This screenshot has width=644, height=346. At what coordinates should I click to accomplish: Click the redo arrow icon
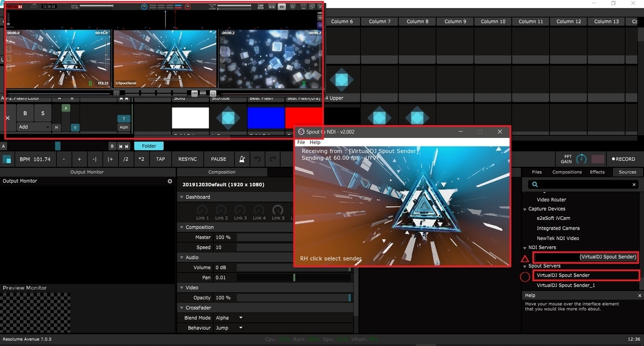274,159
